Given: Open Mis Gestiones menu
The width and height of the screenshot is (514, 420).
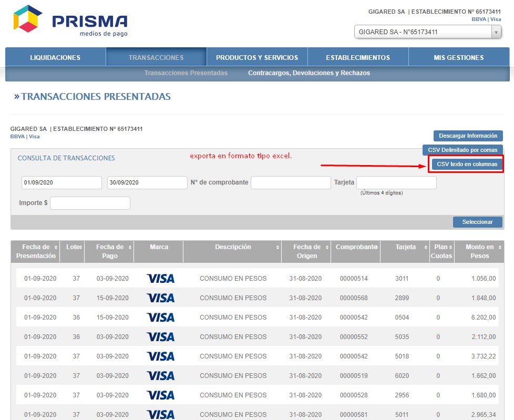Looking at the screenshot, I should pyautogui.click(x=458, y=57).
